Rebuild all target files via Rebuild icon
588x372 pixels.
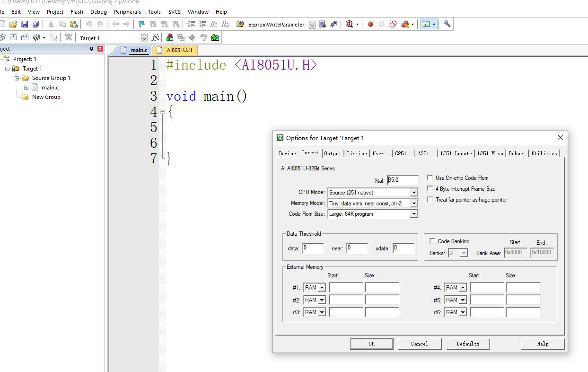tap(25, 37)
